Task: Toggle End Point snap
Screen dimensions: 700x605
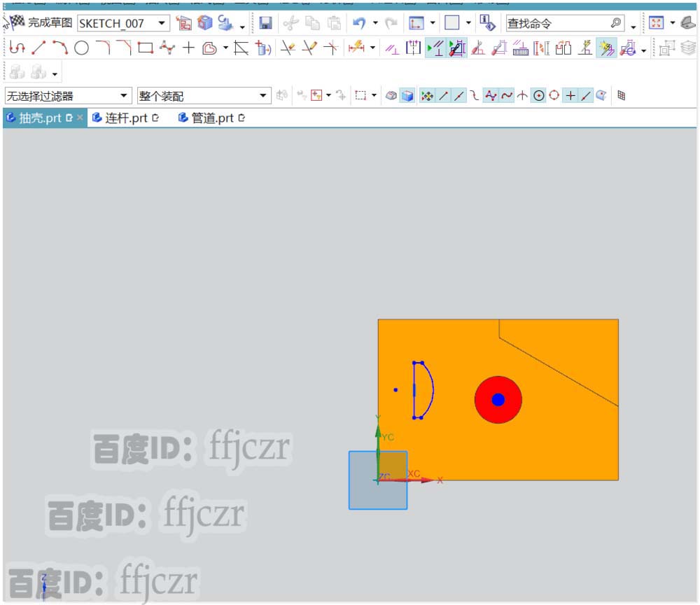Action: pyautogui.click(x=443, y=95)
